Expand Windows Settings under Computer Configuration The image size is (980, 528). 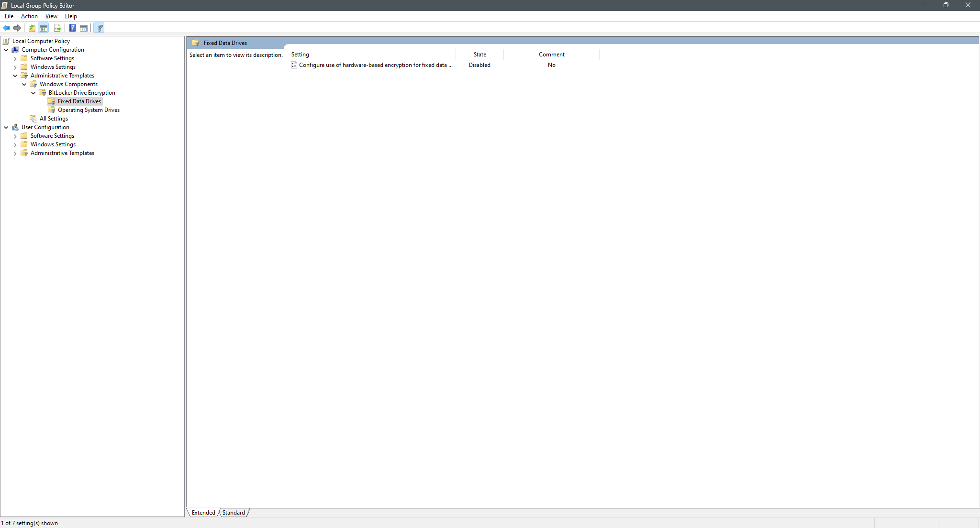click(15, 67)
